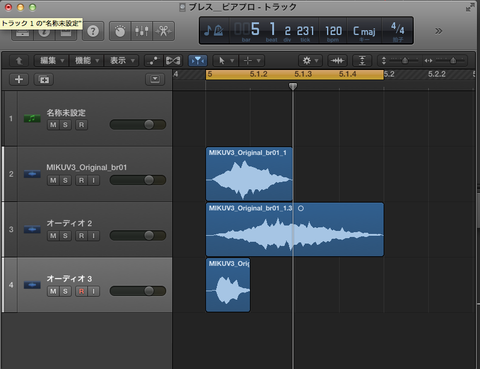Viewport: 480px width, 369px height.
Task: Enable input monitoring on MIKUV3_Original_br01 track
Action: [x=94, y=180]
